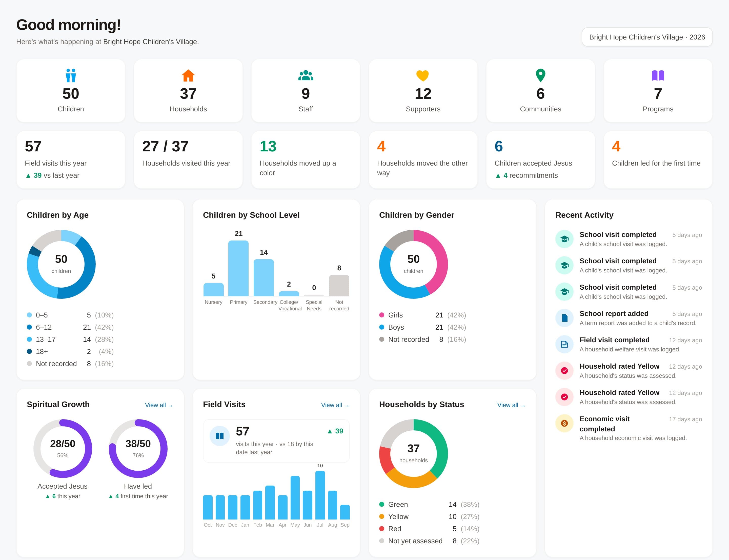Click the Households by Status donut chart

[413, 454]
